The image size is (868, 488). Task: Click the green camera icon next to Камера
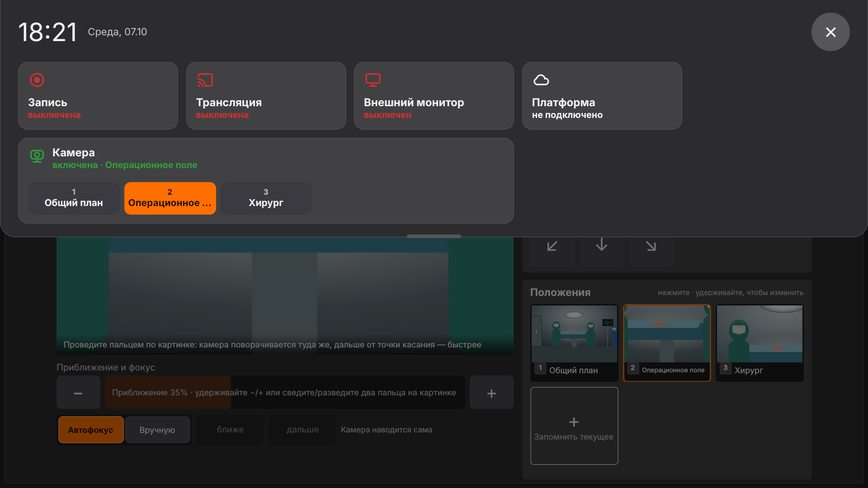tap(37, 156)
